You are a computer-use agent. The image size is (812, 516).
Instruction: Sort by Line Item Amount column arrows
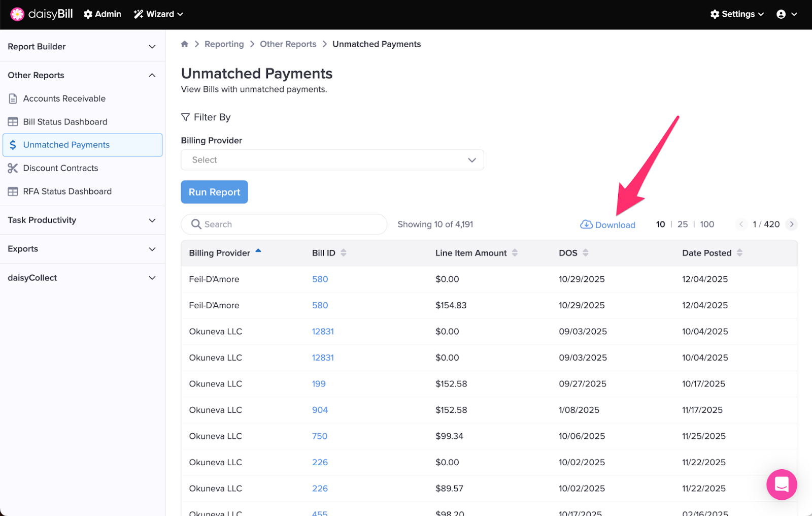[515, 253]
